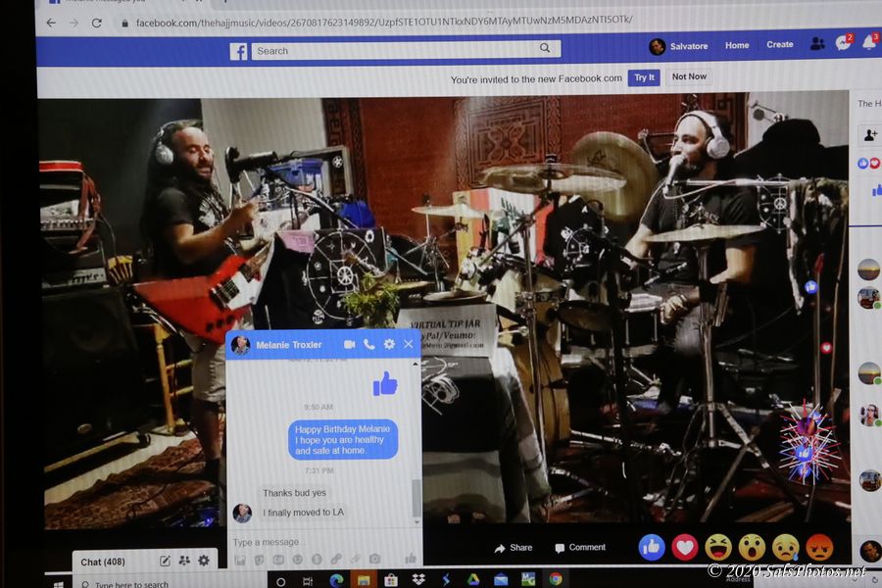
Task: Share the video using the Share link
Action: click(x=514, y=548)
